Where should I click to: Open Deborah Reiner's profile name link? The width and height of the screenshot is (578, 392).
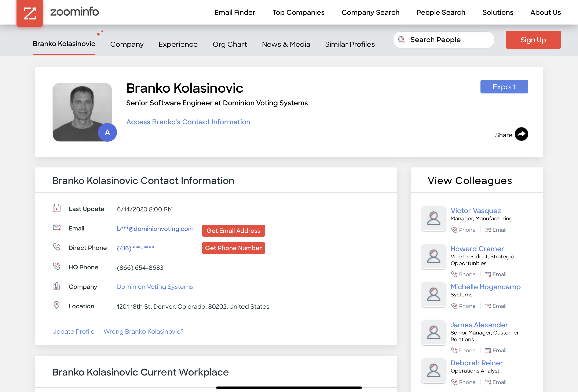[476, 363]
